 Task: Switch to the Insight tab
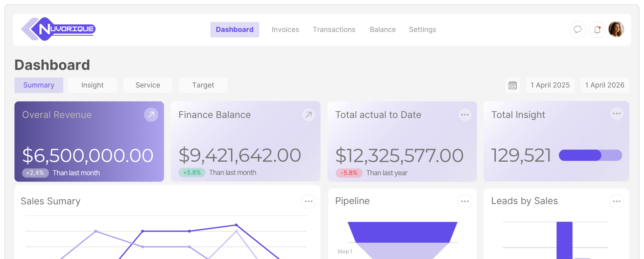tap(92, 85)
